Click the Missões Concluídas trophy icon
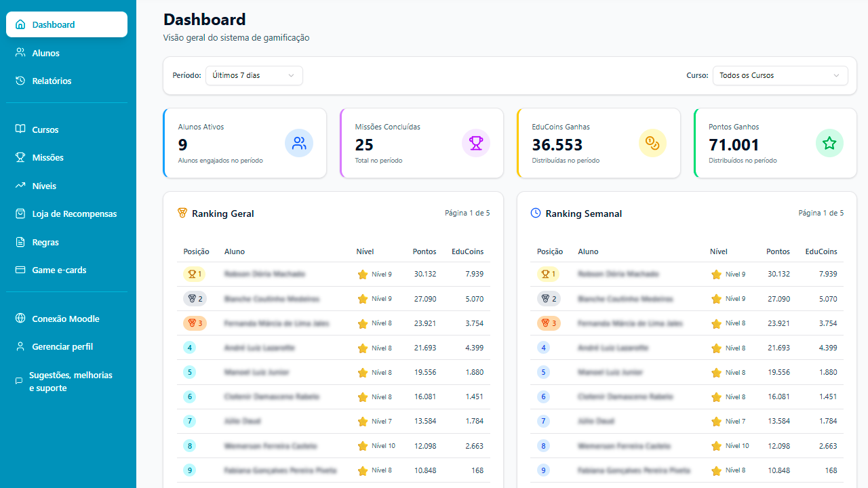The height and width of the screenshot is (488, 868). click(475, 143)
